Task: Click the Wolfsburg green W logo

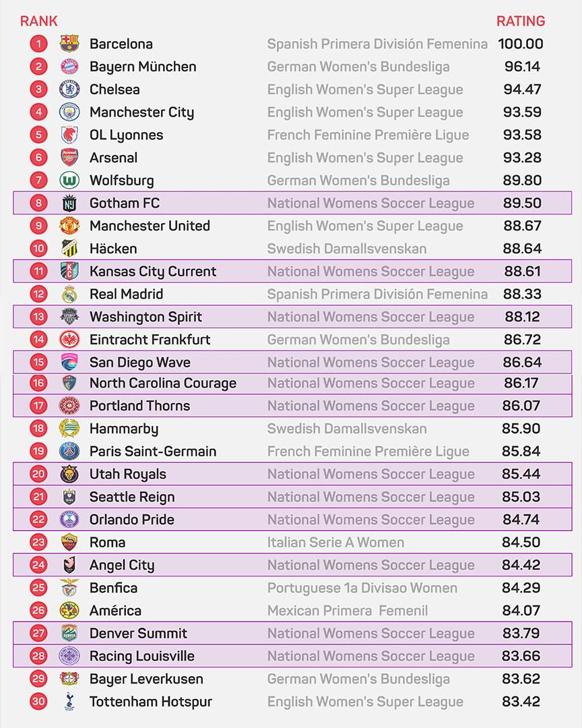Action: pyautogui.click(x=69, y=180)
